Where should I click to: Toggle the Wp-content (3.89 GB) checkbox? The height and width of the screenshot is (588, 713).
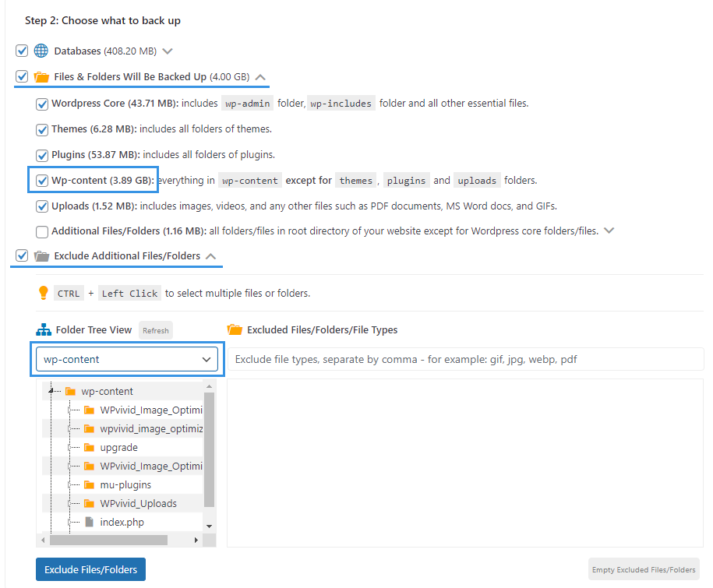[42, 181]
